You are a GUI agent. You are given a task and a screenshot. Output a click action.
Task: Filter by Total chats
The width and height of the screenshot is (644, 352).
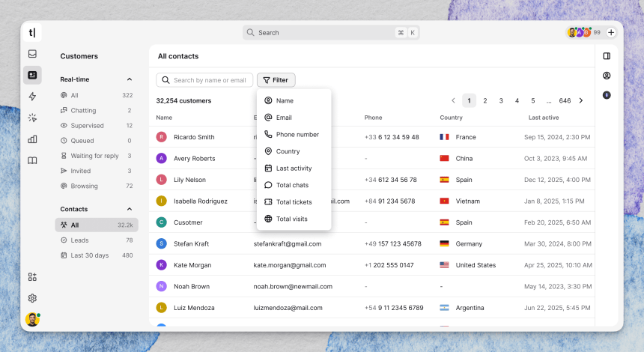pyautogui.click(x=294, y=185)
